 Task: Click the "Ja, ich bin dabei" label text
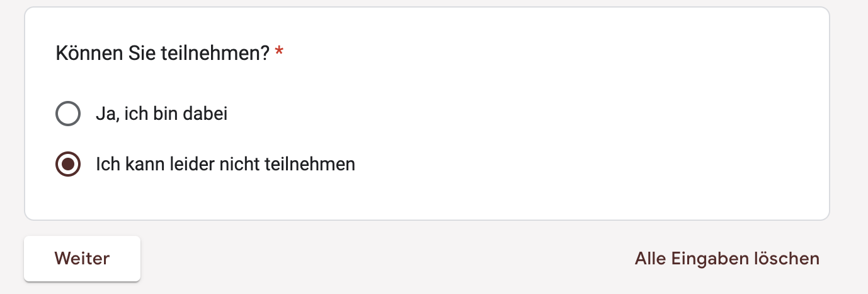coord(161,114)
